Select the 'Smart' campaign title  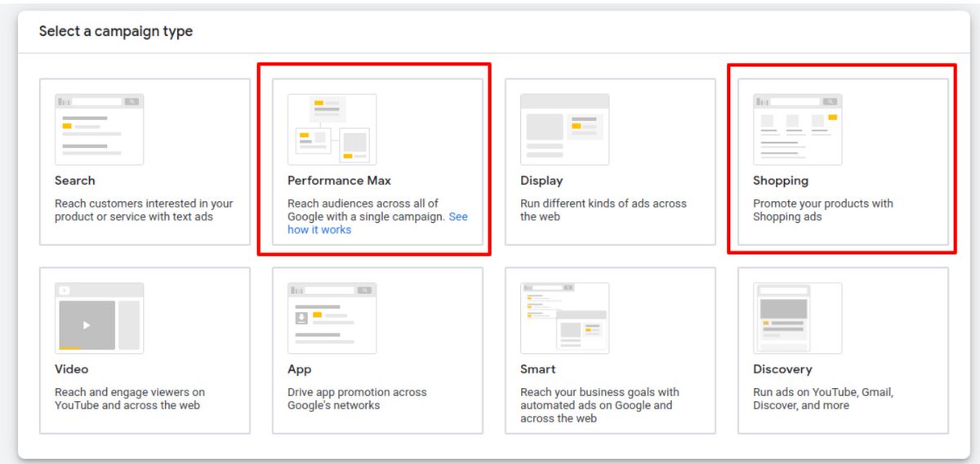coord(538,369)
